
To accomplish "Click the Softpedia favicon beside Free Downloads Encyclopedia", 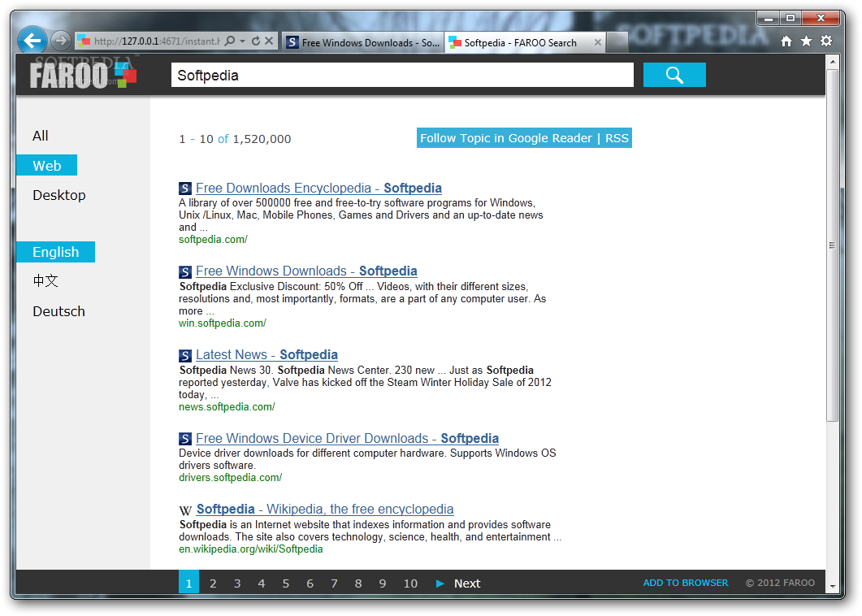I will pyautogui.click(x=184, y=189).
